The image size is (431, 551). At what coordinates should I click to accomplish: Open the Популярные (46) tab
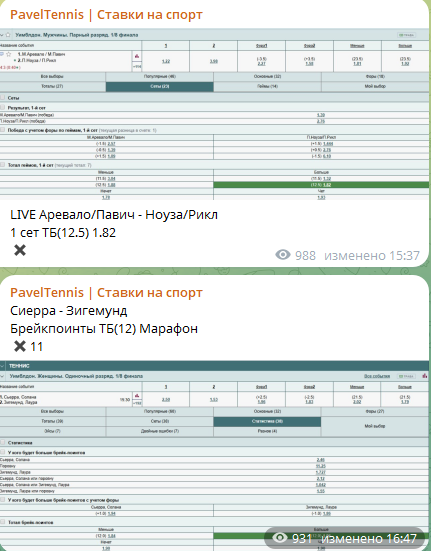click(159, 76)
